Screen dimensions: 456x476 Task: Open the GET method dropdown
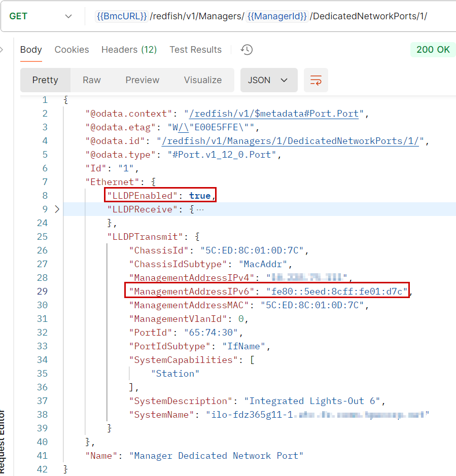[x=41, y=16]
